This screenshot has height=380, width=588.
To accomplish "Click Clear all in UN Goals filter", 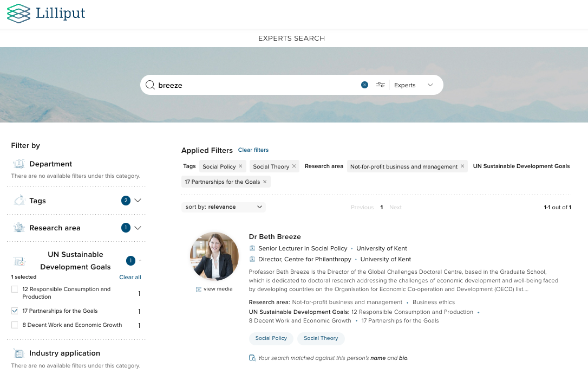I will pyautogui.click(x=130, y=277).
